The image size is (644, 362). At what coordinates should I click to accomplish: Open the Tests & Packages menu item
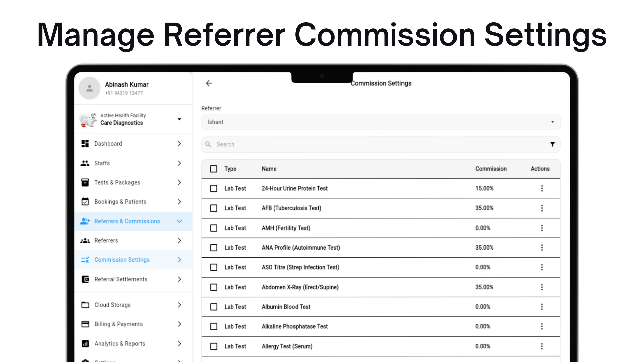(x=133, y=182)
